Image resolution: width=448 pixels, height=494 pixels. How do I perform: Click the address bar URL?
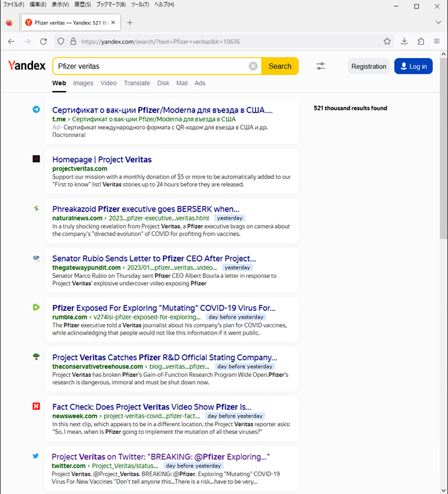pos(160,41)
